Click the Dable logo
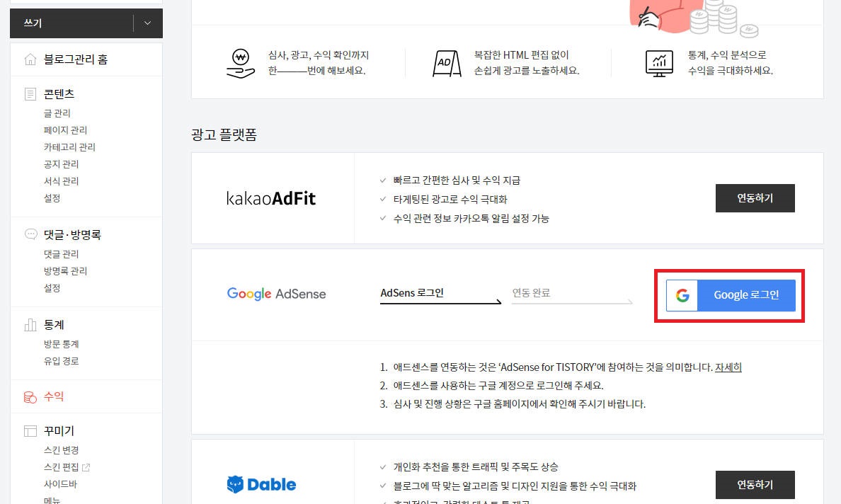This screenshot has width=841, height=504. [261, 485]
